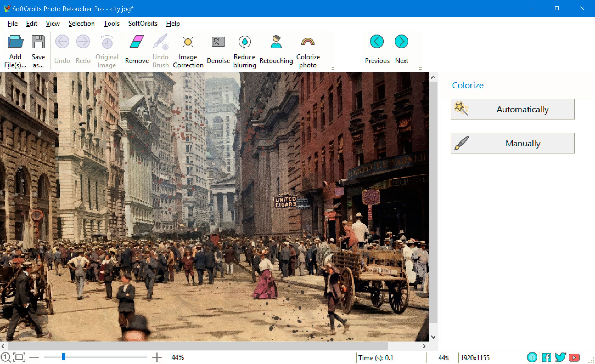Choose Manually colorize option
The image size is (595, 364).
(512, 143)
